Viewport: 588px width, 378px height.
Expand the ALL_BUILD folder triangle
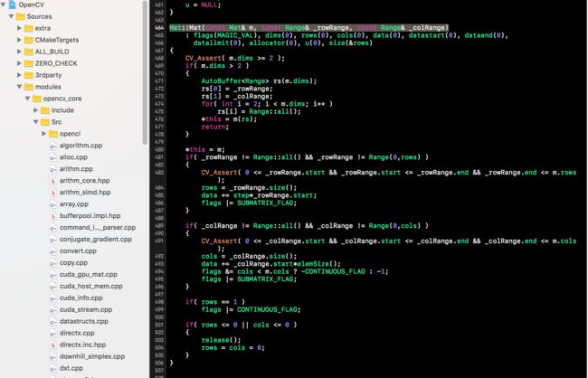[19, 52]
